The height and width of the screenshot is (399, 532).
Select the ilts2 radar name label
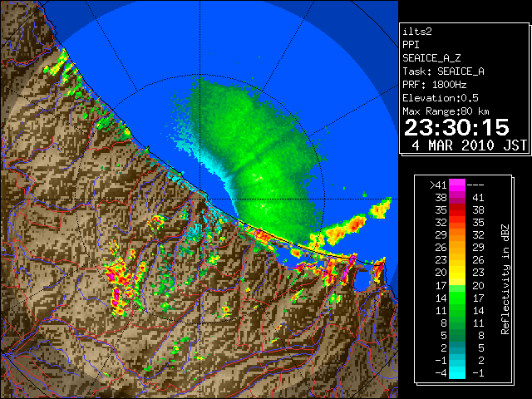pyautogui.click(x=417, y=32)
